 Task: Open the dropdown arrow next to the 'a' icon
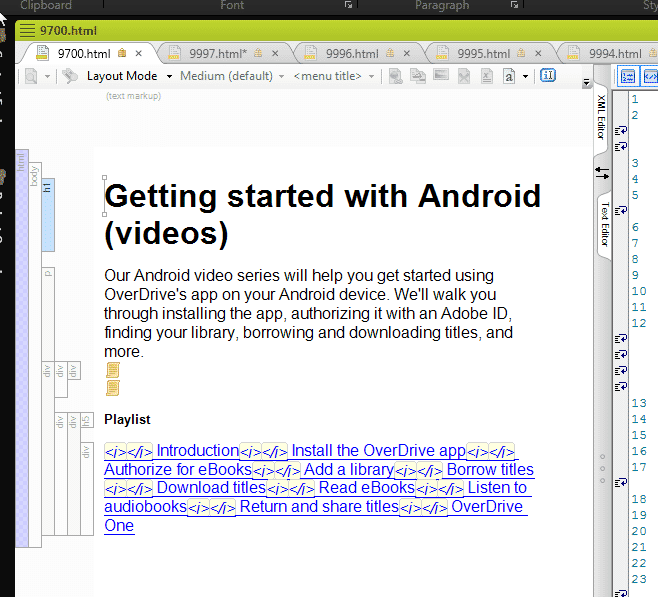tap(525, 76)
